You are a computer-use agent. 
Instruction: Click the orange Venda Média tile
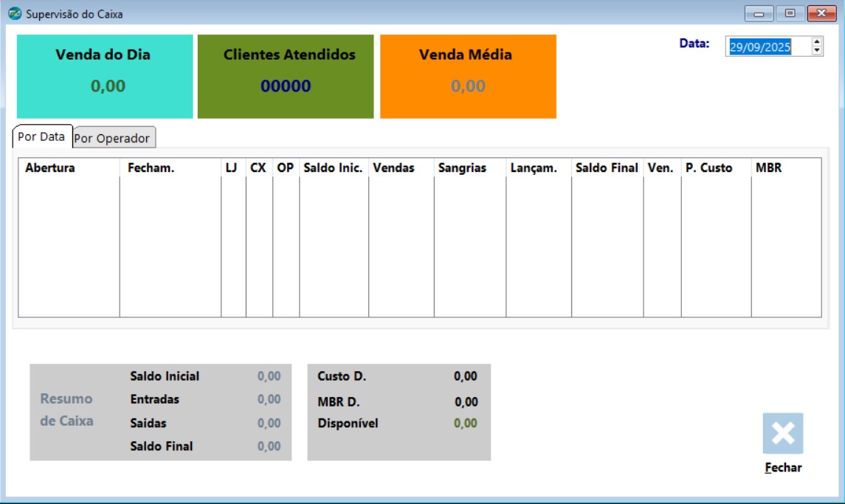tap(468, 76)
